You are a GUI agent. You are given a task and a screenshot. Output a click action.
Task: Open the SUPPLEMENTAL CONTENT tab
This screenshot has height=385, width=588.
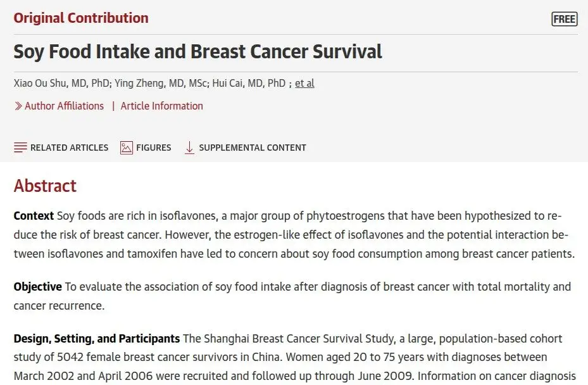pyautogui.click(x=246, y=148)
